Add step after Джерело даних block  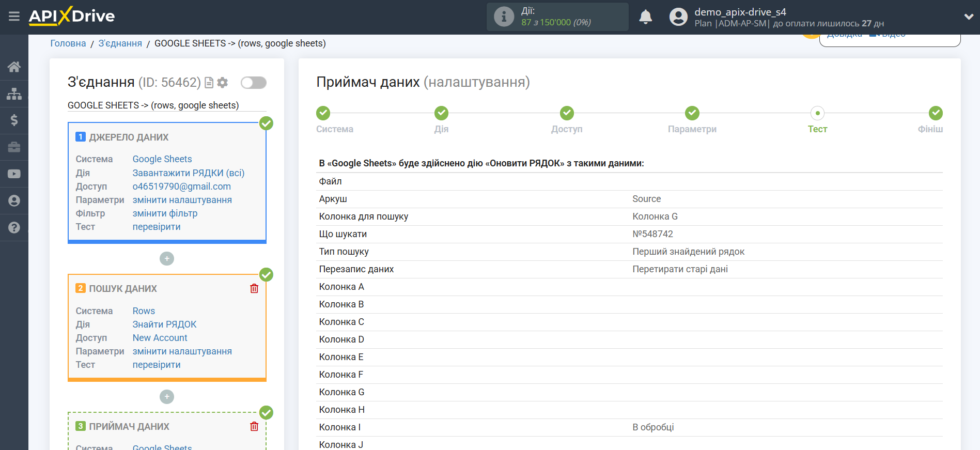(x=167, y=258)
